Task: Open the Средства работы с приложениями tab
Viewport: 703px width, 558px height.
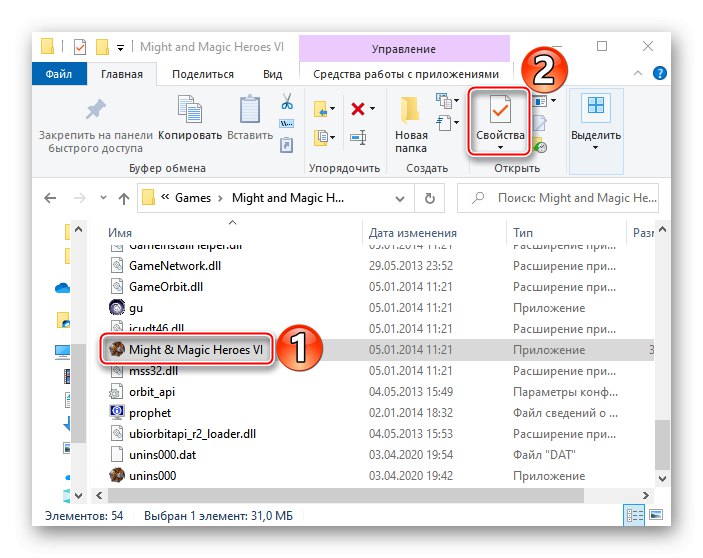Action: 406,74
